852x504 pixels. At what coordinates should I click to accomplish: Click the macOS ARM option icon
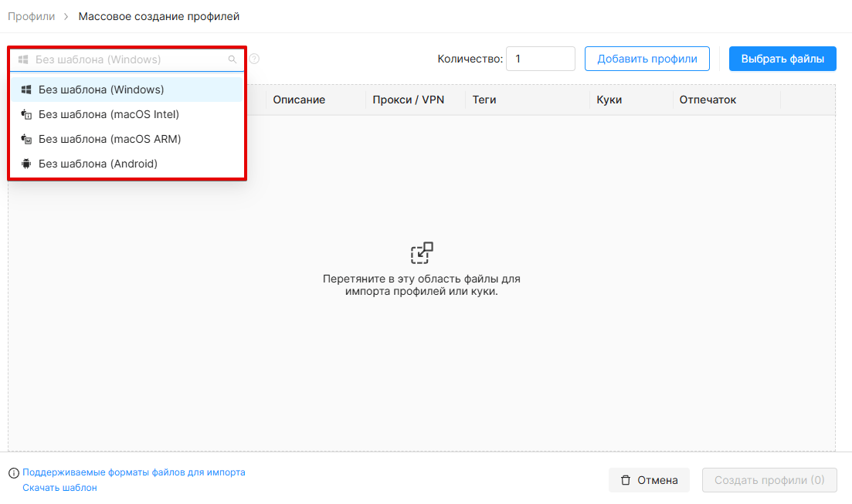[x=26, y=139]
